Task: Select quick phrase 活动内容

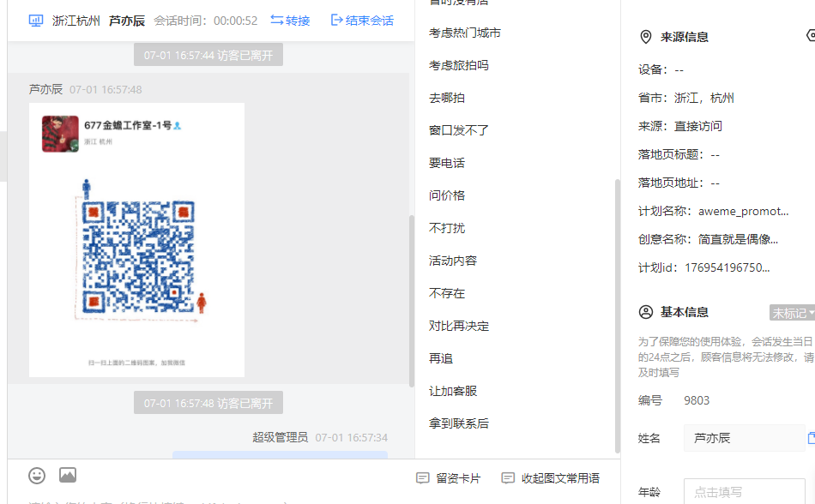Action: [453, 261]
